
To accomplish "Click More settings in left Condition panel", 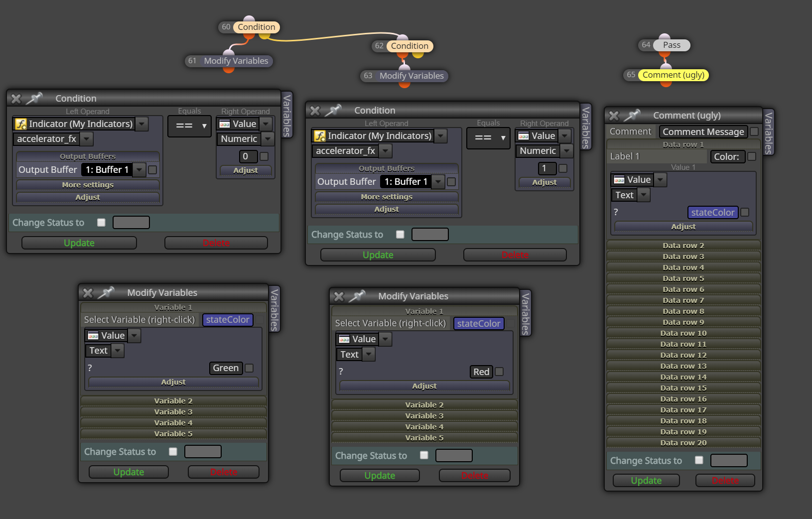I will [88, 185].
